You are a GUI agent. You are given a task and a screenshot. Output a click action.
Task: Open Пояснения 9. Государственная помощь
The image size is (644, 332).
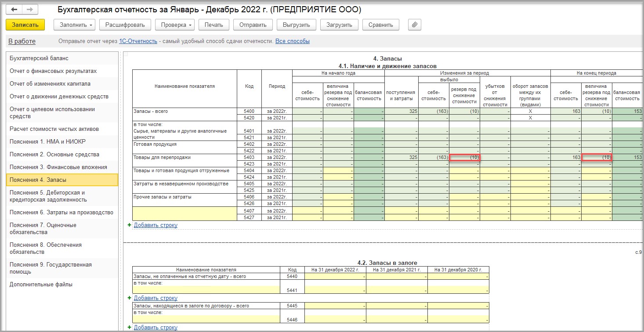pyautogui.click(x=62, y=268)
